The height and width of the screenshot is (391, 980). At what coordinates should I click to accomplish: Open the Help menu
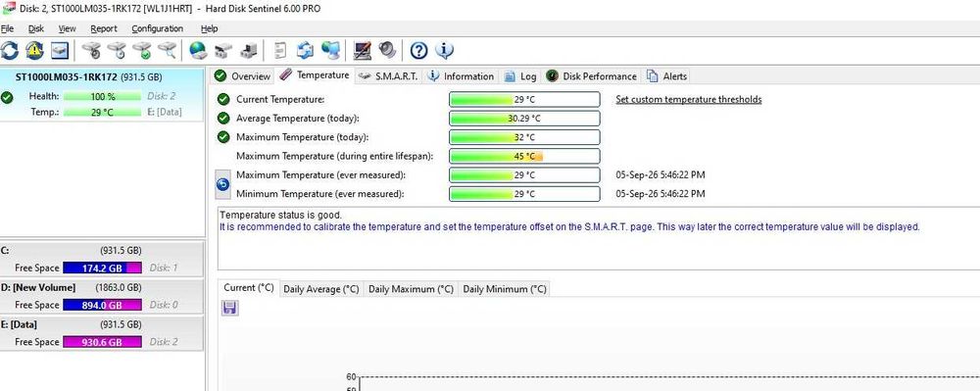click(x=210, y=28)
